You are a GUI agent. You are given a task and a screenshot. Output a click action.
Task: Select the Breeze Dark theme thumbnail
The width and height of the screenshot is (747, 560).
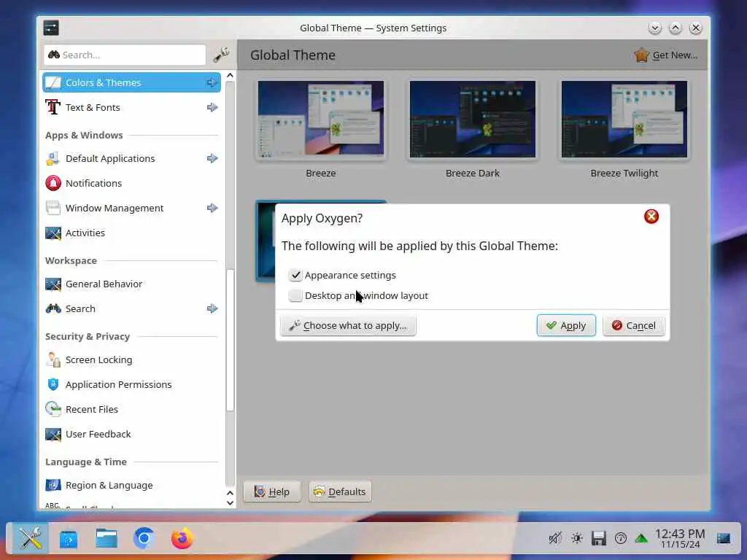point(473,120)
